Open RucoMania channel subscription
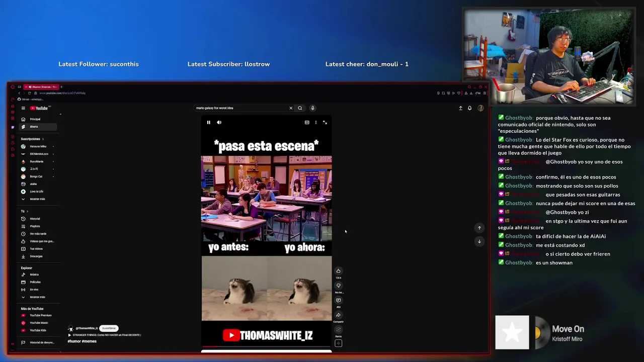 (x=38, y=161)
